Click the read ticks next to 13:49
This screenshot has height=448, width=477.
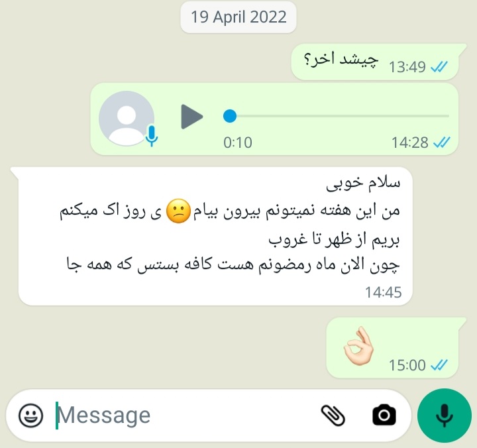[439, 67]
